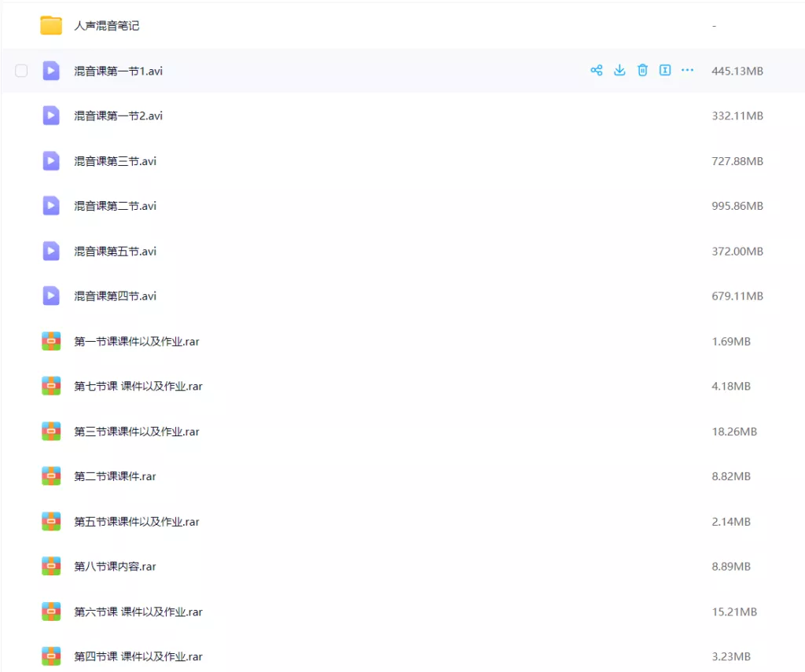Click archive icon of 第一节课课件以及作业.rar

tap(51, 341)
